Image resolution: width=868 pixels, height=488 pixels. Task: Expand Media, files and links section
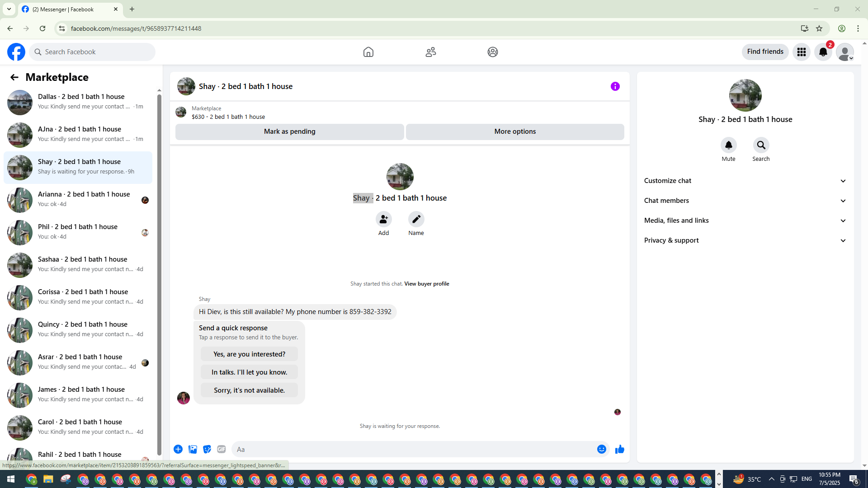coord(745,221)
